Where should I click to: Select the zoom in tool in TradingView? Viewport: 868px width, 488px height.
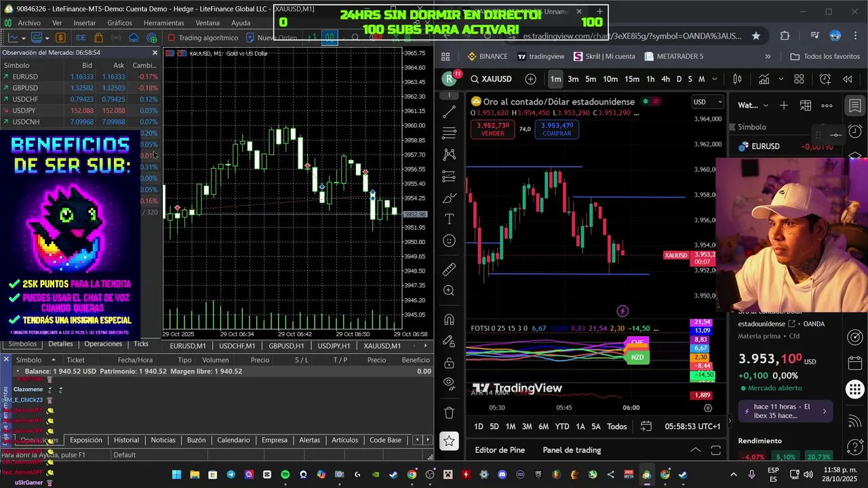coord(449,291)
